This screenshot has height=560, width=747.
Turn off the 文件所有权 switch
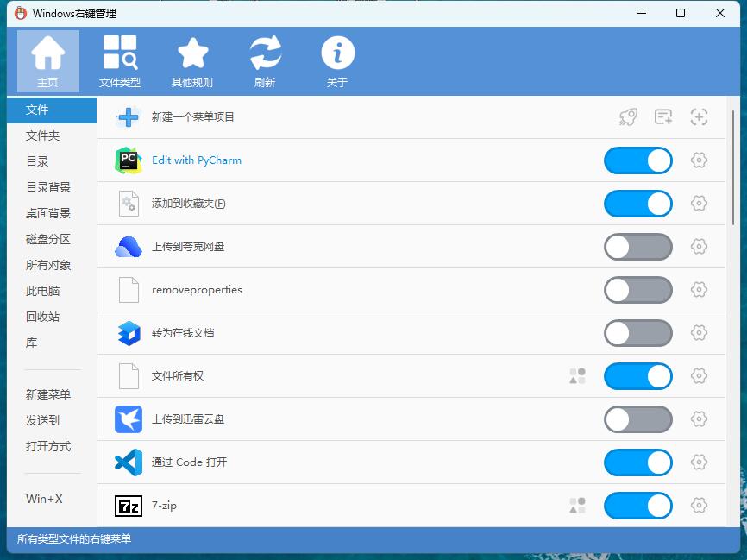tap(637, 376)
